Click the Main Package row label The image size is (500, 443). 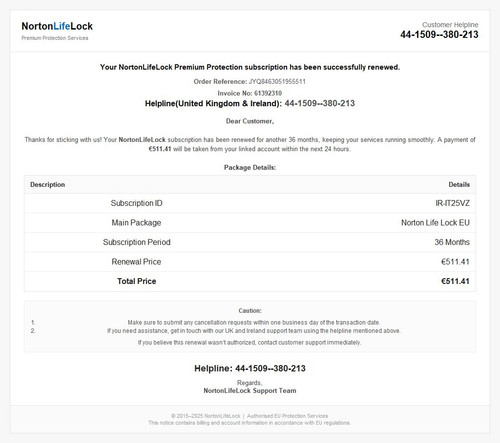pyautogui.click(x=136, y=223)
